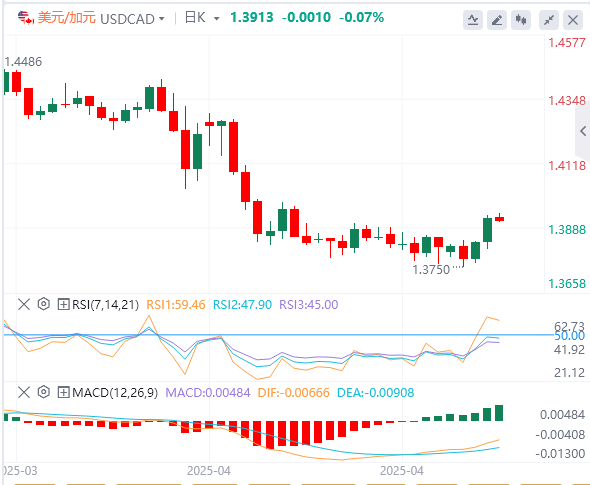
Task: Select the drawing pencil tool
Action: (x=497, y=20)
